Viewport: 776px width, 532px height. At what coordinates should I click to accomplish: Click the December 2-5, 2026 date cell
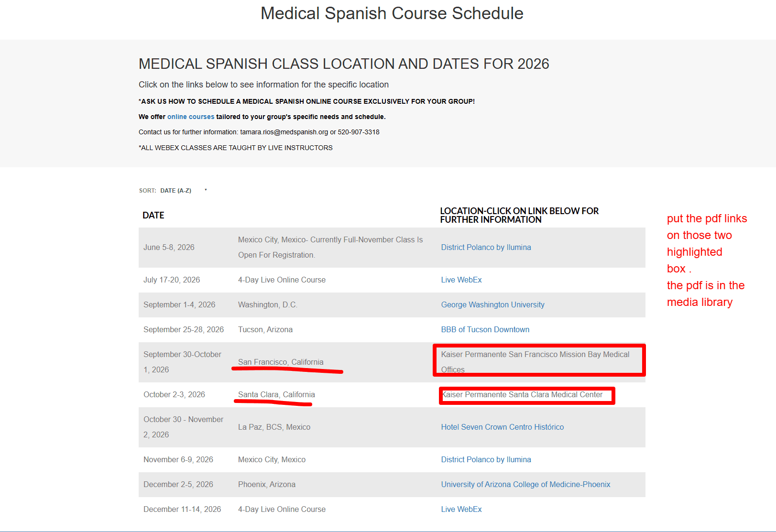178,484
